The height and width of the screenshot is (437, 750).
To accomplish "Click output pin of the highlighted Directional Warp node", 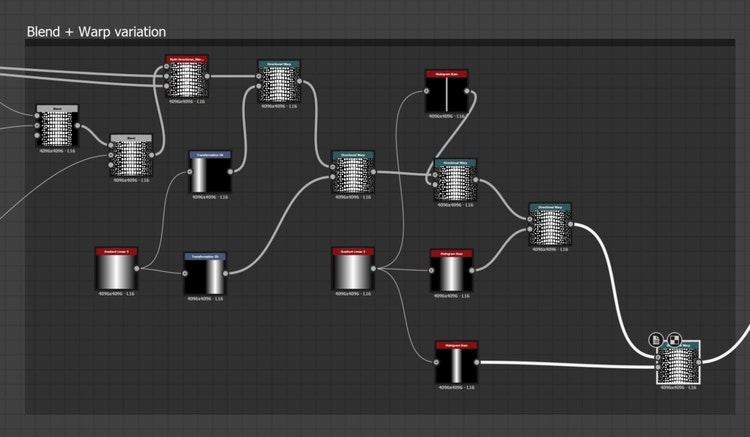I will [699, 362].
